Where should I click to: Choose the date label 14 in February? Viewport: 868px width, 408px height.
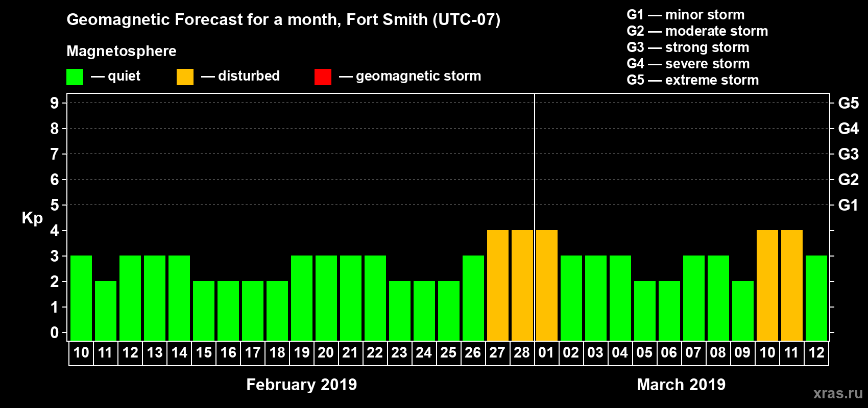point(179,353)
